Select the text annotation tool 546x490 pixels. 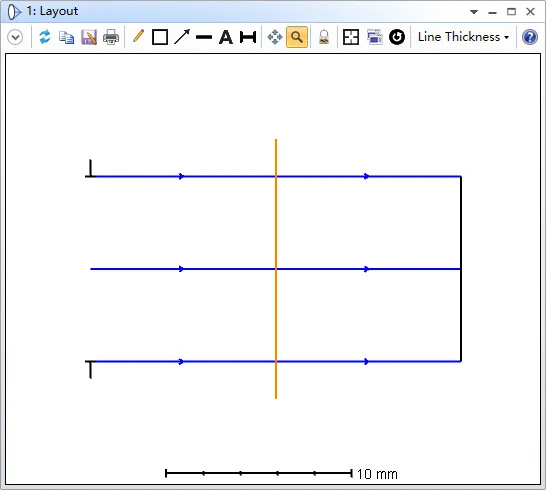pos(226,37)
